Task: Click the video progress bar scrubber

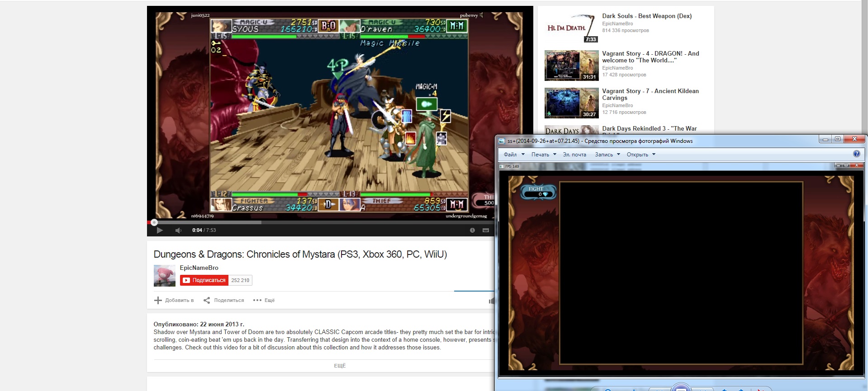Action: pos(154,222)
